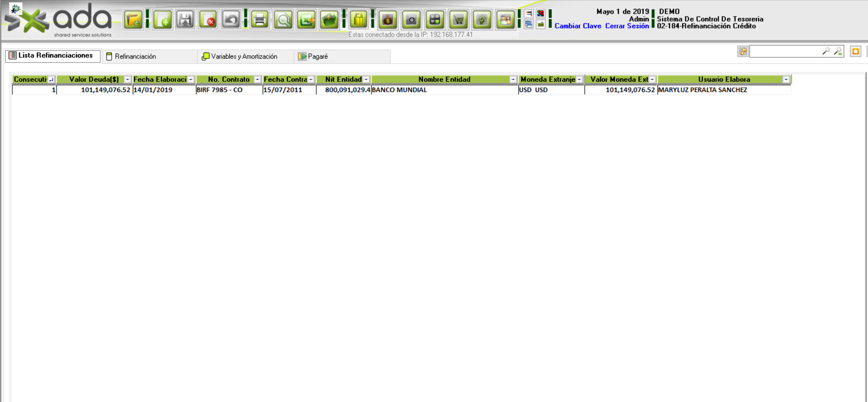Click the padlock icon in toolbar
868x402 pixels.
358,20
